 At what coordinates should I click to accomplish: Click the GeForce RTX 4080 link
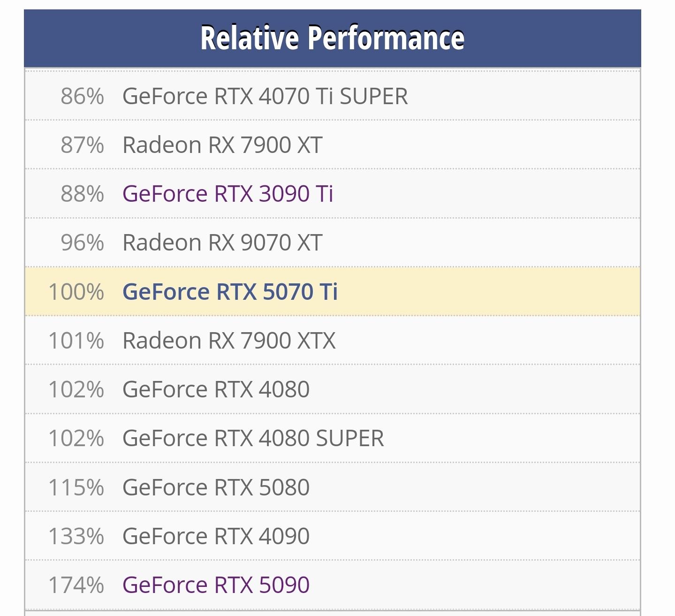tap(216, 389)
